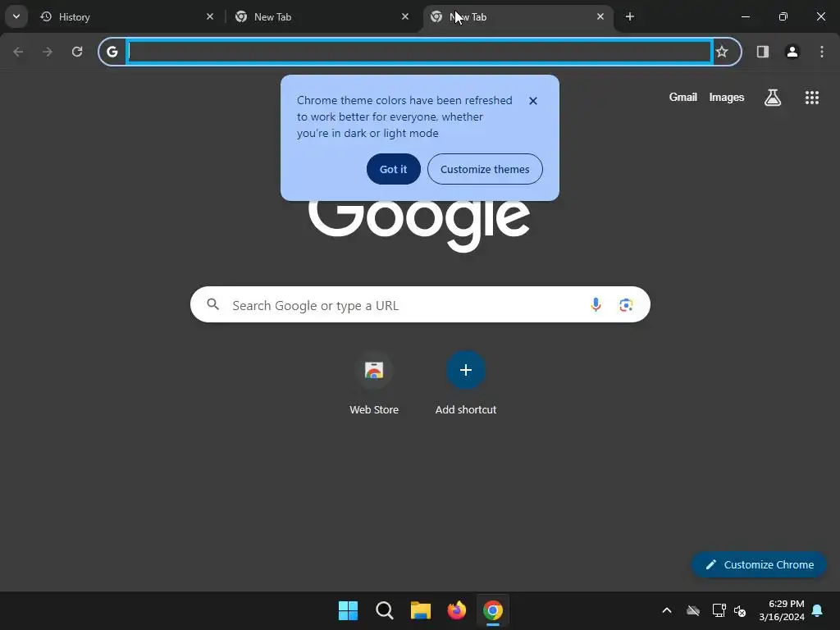Launch Firefox from taskbar
Screen dimensions: 840x630
coord(457,610)
